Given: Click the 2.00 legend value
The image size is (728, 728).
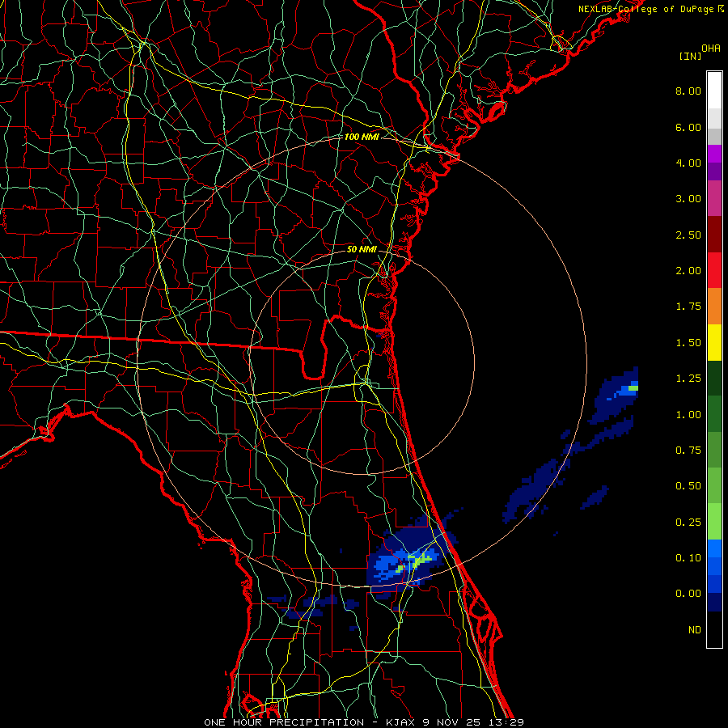Looking at the screenshot, I should [688, 271].
